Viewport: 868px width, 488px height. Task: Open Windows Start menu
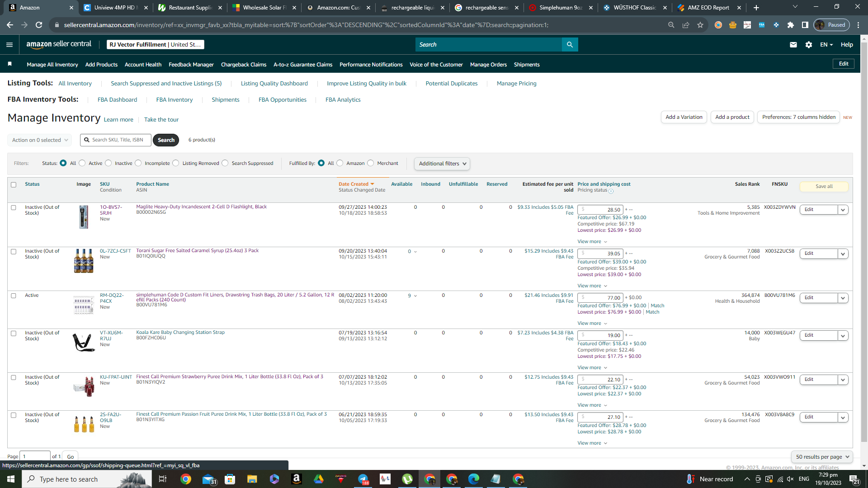click(11, 479)
